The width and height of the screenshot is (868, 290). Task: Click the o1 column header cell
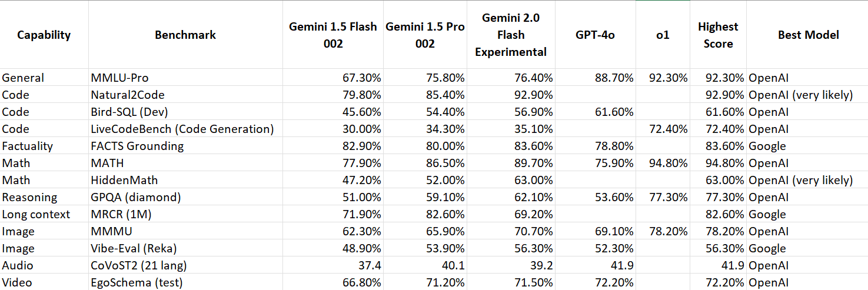[663, 35]
